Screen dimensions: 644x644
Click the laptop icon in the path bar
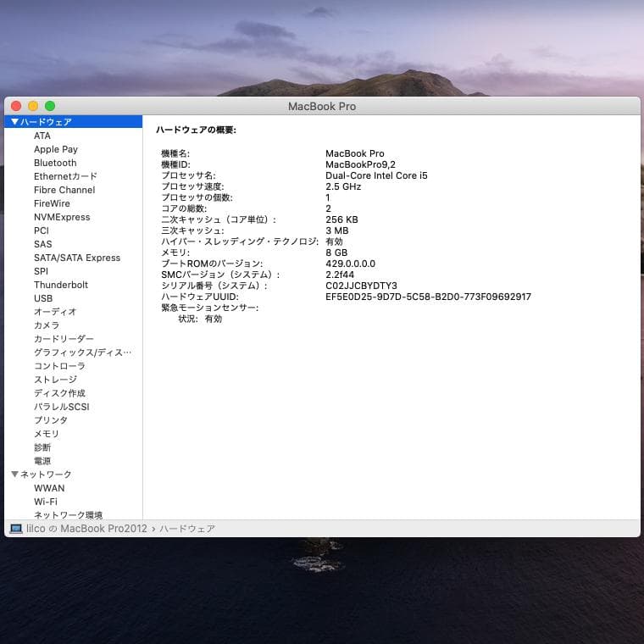(16, 528)
